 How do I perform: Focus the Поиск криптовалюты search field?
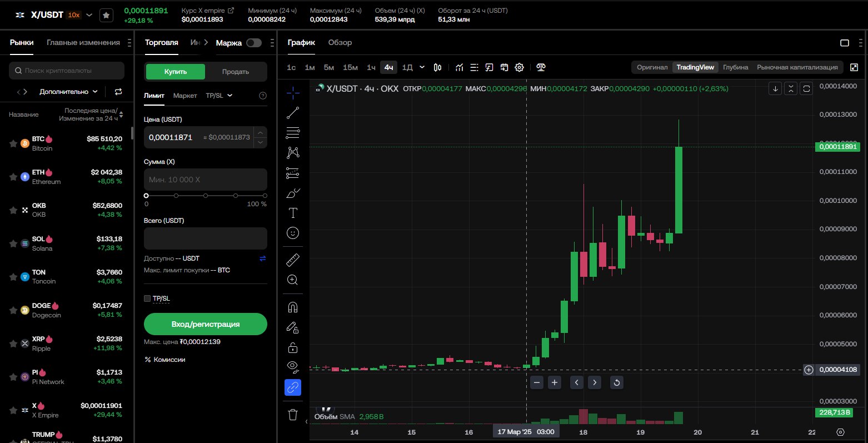pos(67,71)
